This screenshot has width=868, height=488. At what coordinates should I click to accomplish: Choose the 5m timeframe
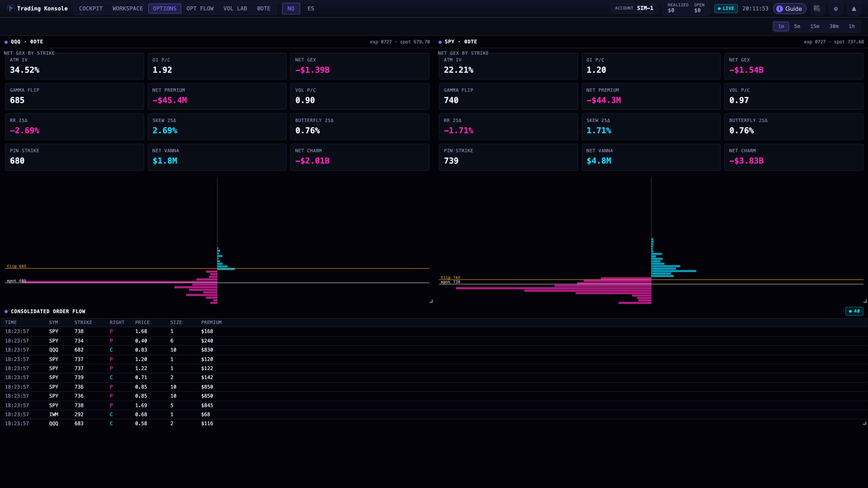(x=797, y=26)
